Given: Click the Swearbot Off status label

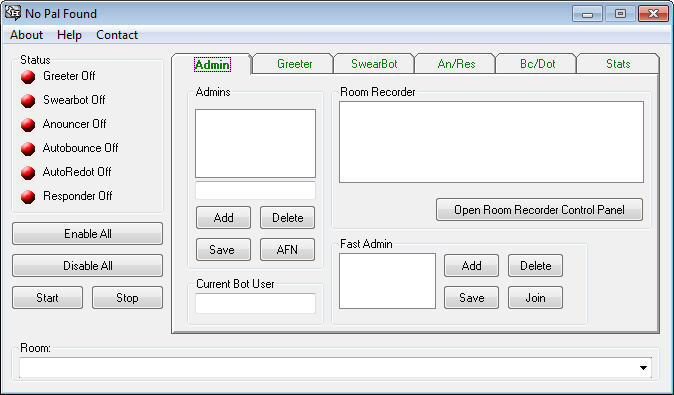Looking at the screenshot, I should [74, 100].
